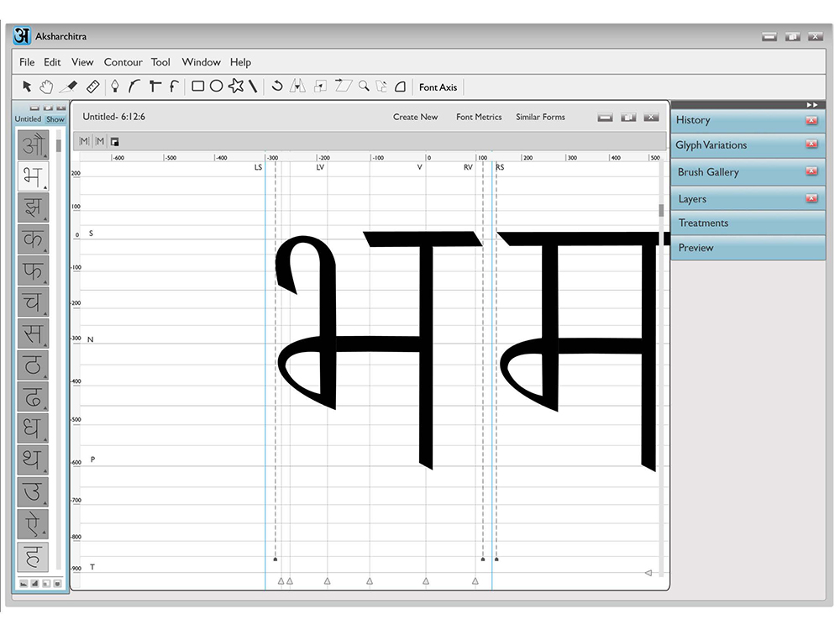The image size is (840, 630).
Task: Open Similar Forms
Action: tap(540, 117)
